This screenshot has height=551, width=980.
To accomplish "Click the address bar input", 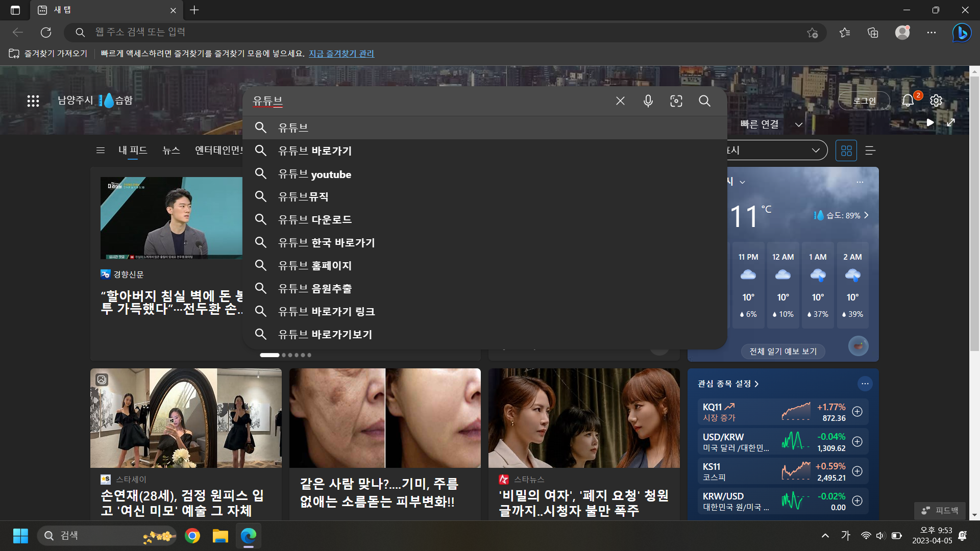I will click(x=444, y=32).
